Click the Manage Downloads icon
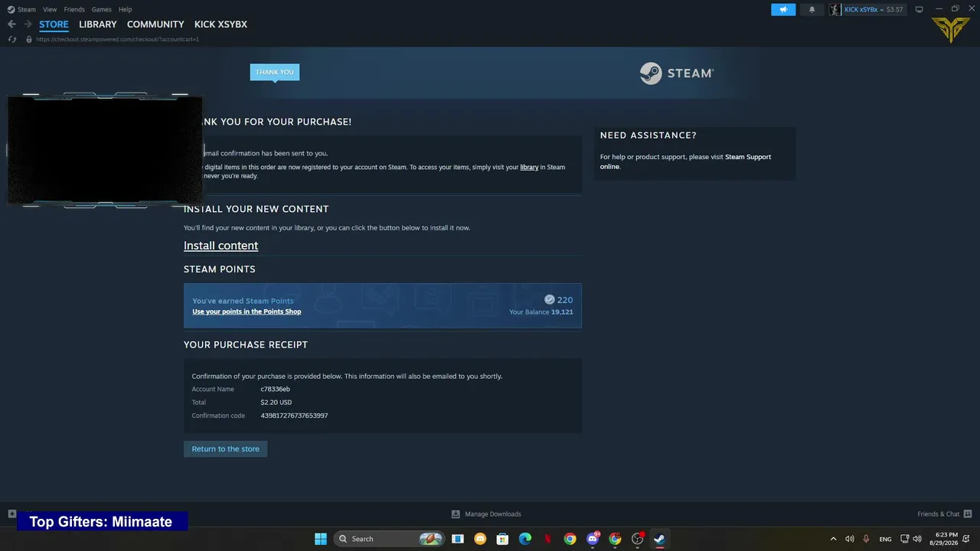 click(x=456, y=514)
